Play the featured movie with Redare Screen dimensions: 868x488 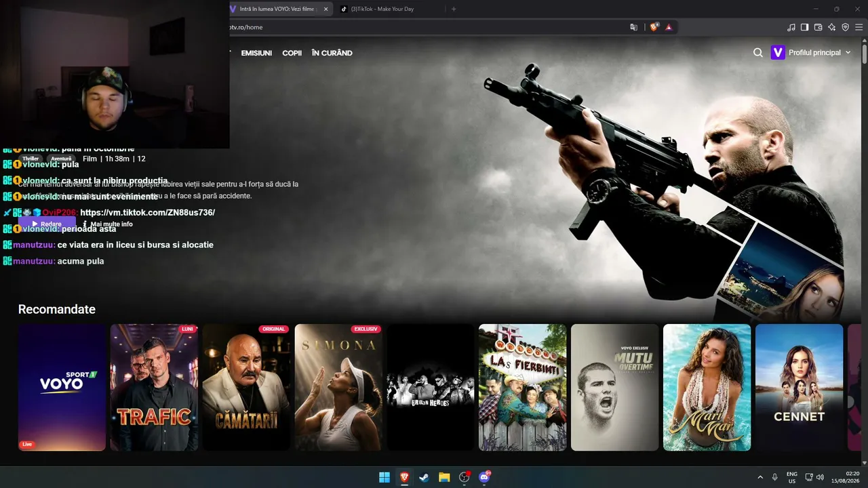pyautogui.click(x=47, y=224)
